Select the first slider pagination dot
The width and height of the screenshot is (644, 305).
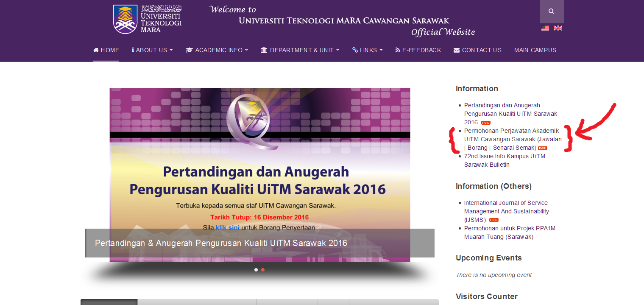pos(256,270)
